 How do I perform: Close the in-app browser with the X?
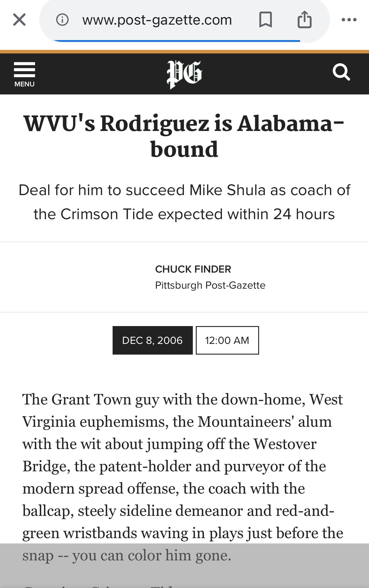pyautogui.click(x=19, y=20)
